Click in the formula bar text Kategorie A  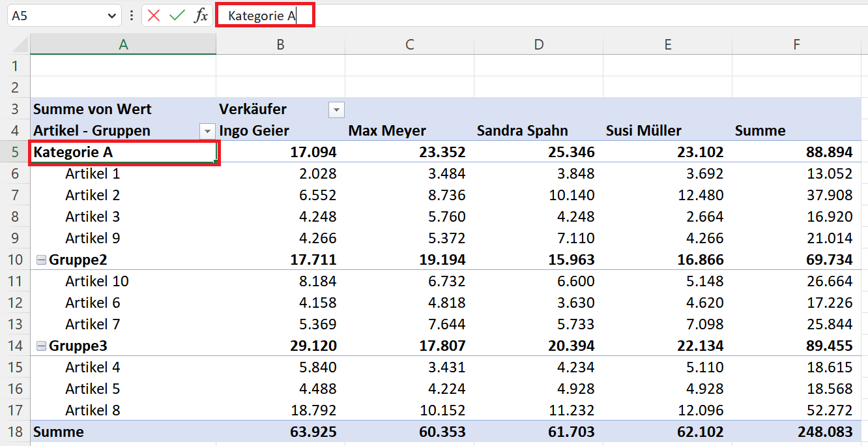[x=262, y=16]
